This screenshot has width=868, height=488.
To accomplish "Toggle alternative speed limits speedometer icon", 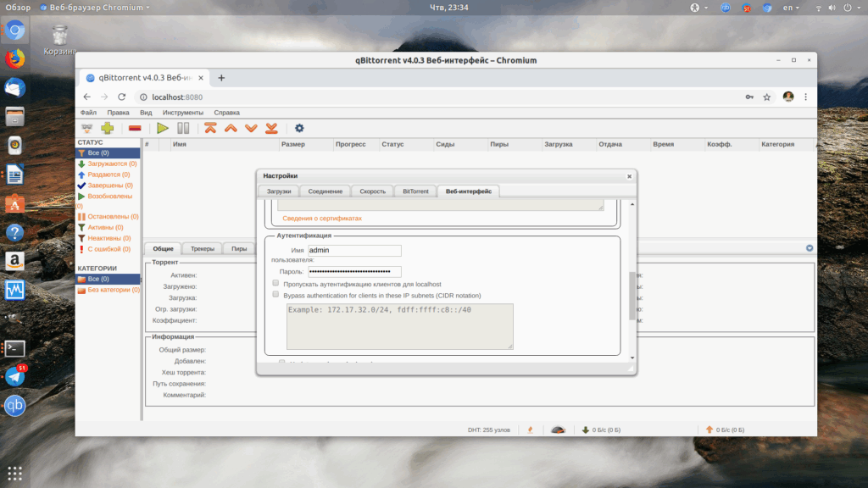I will click(558, 430).
